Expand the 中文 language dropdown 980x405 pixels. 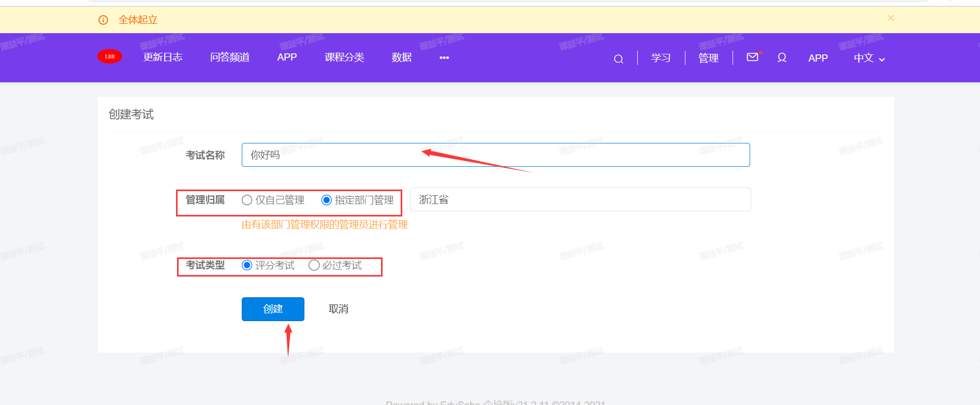point(869,58)
